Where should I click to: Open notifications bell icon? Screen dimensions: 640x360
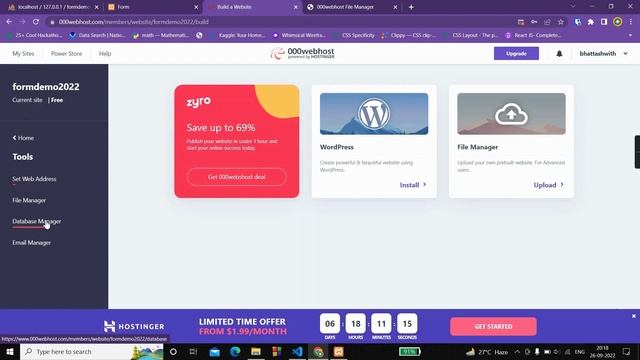tap(559, 53)
